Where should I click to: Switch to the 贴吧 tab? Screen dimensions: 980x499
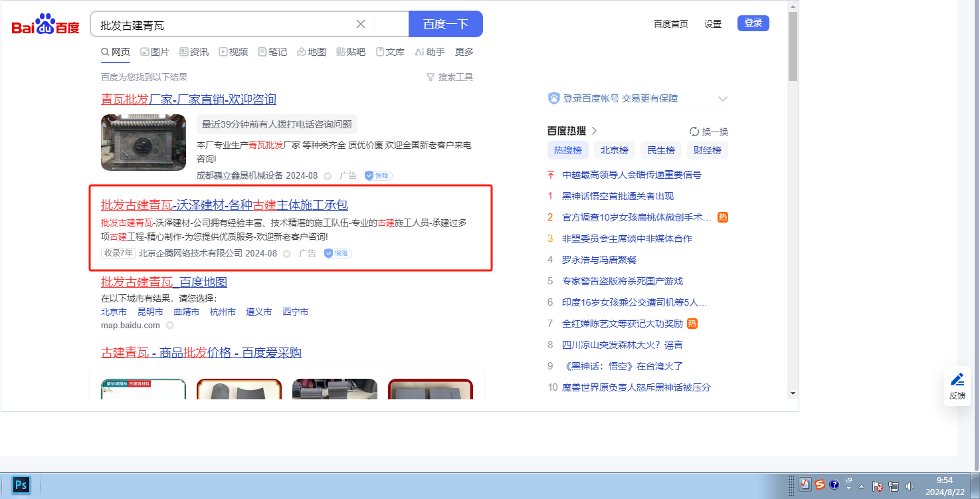[x=351, y=52]
